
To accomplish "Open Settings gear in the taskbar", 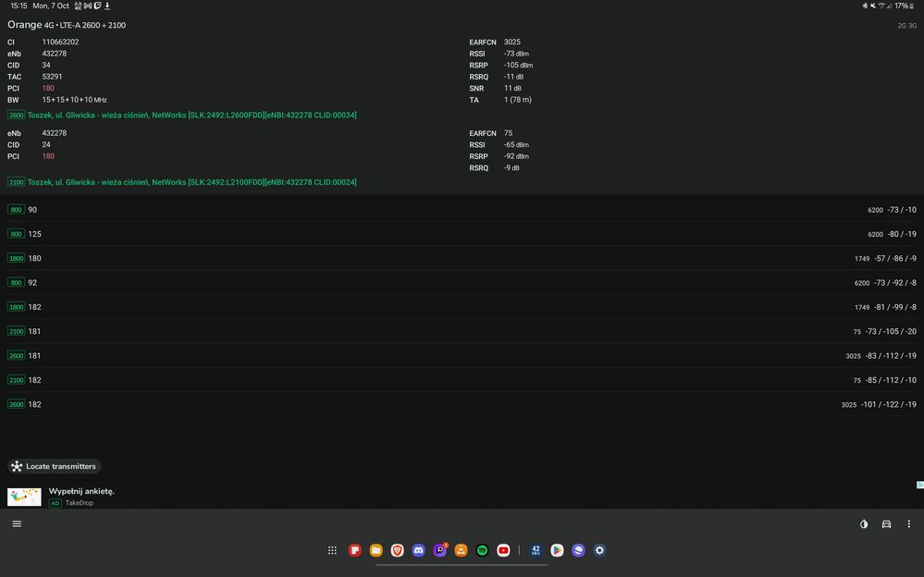I will (599, 550).
